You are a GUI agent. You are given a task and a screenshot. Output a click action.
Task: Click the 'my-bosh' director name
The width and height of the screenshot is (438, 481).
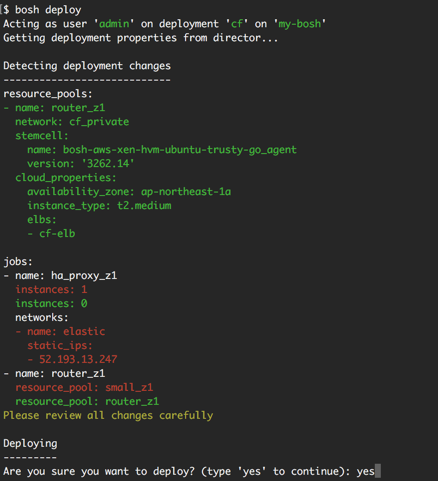(299, 24)
